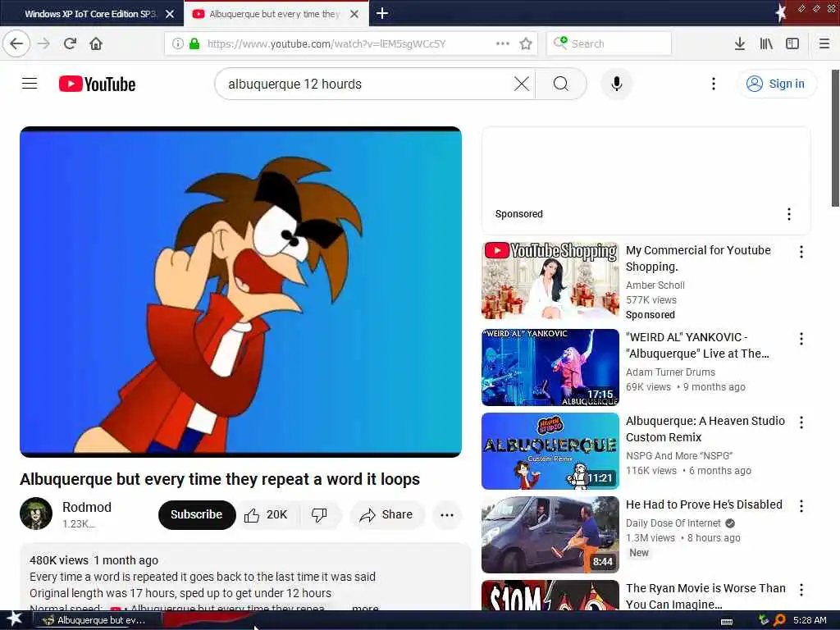Viewport: 840px width, 630px height.
Task: Open Weird Al Albuquerque live thumbnail
Action: (x=550, y=367)
